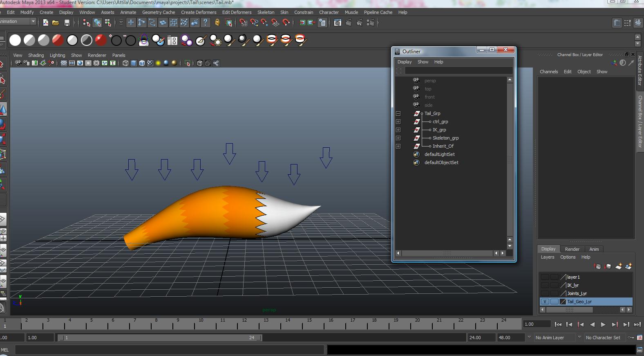This screenshot has width=644, height=356.
Task: Open the No Character Set dropdown
Action: tap(603, 338)
